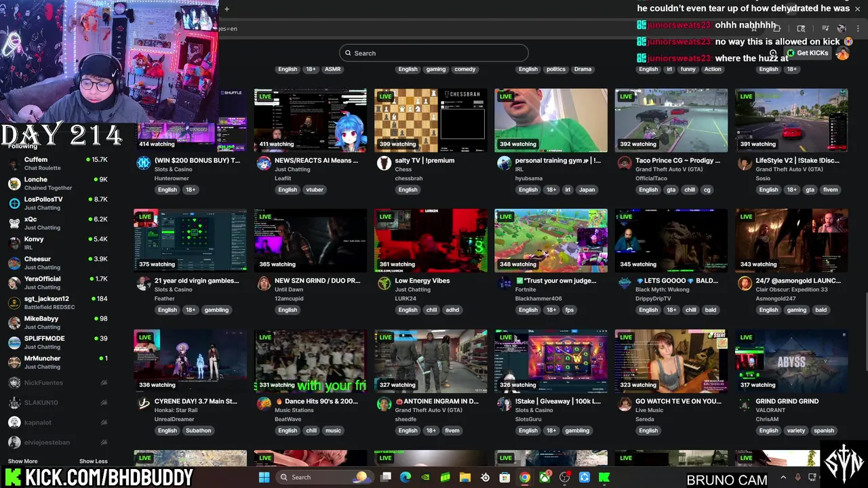The height and width of the screenshot is (488, 868).
Task: Click the OfficialTaco channel avatar
Action: point(625,163)
